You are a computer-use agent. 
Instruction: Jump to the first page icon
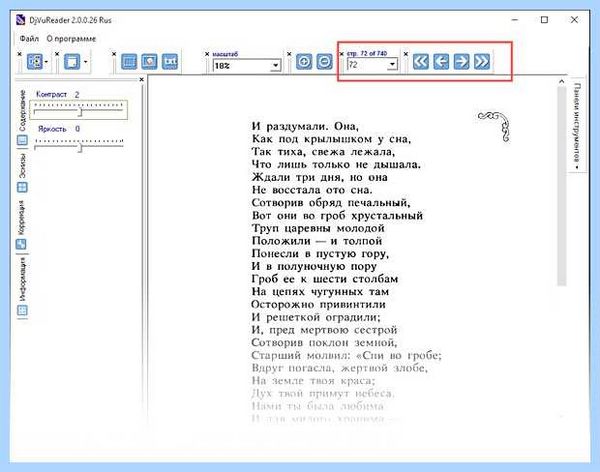[421, 61]
